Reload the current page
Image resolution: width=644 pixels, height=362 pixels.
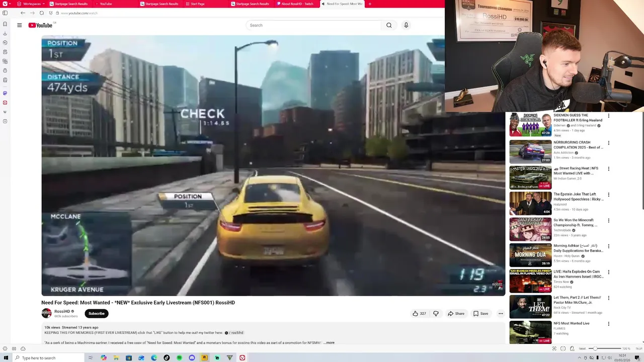[41, 13]
